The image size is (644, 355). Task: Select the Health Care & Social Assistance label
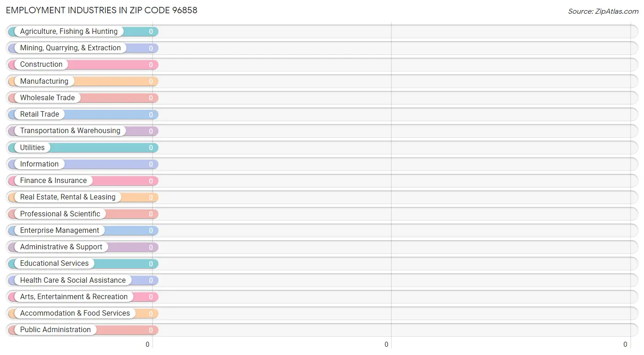(x=73, y=280)
